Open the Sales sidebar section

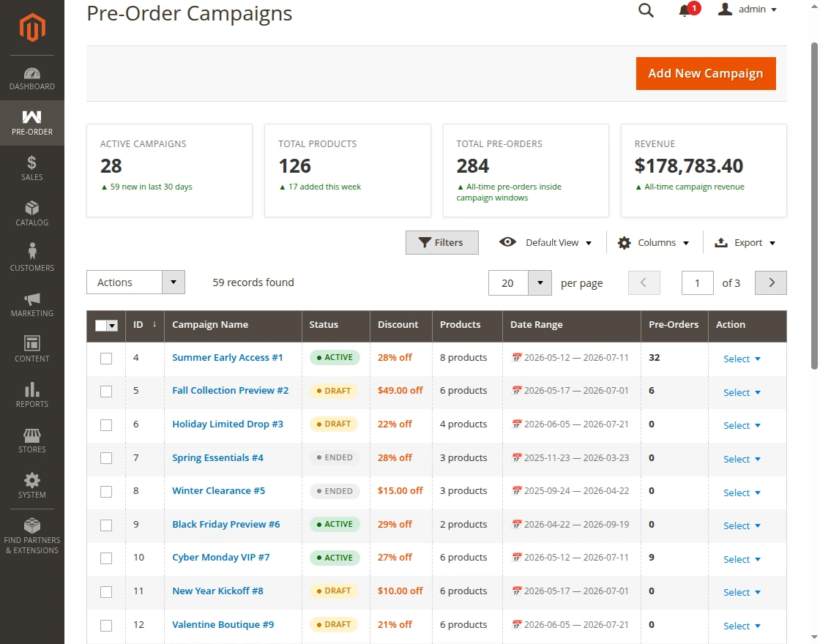pos(32,168)
